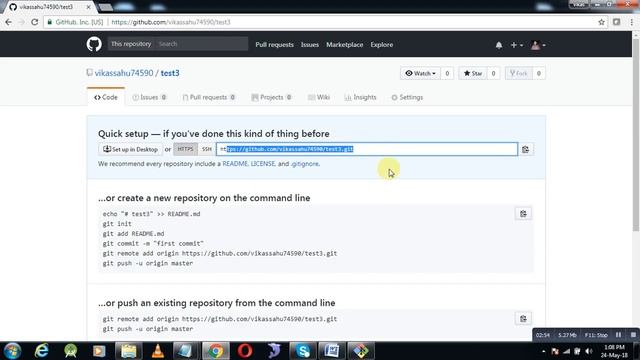Click the forks count 0
640x360 pixels.
coord(539,73)
